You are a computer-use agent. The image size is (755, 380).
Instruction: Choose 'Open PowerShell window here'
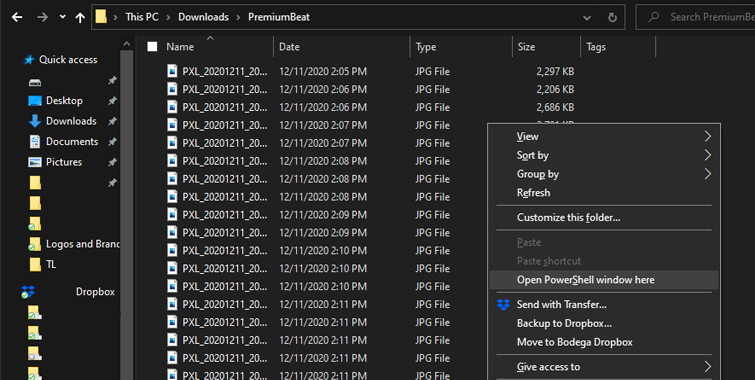click(x=604, y=280)
